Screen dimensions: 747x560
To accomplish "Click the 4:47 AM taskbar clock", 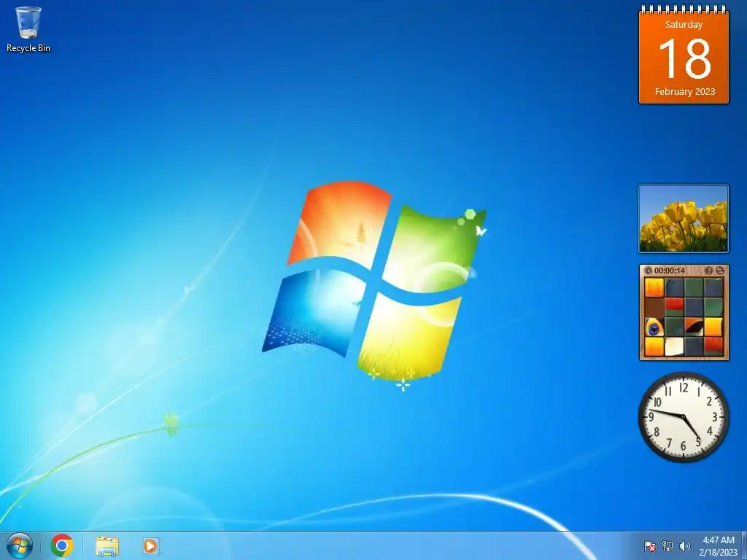I will point(719,546).
